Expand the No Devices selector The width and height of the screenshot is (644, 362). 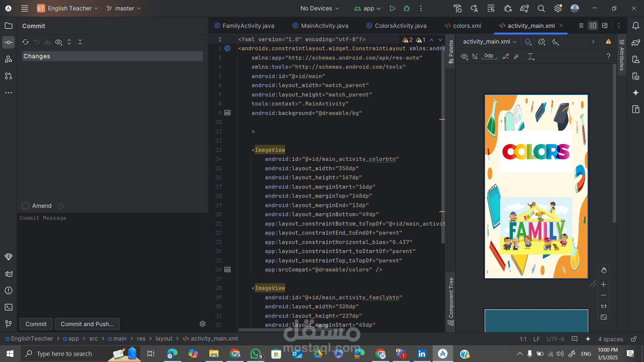(319, 8)
